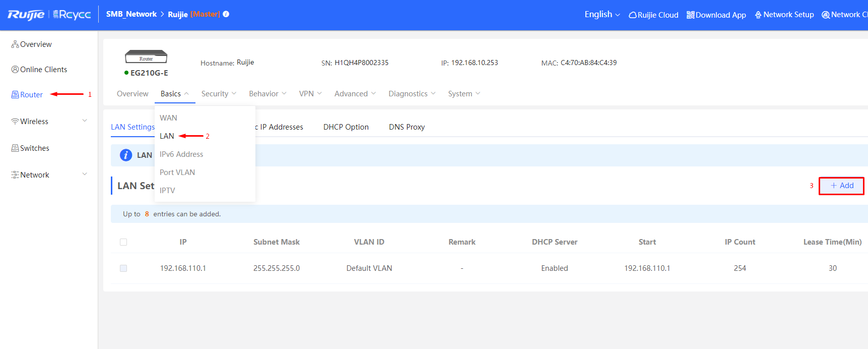The width and height of the screenshot is (868, 349).
Task: Click the Ruijie Rcycc logo
Action: [49, 15]
